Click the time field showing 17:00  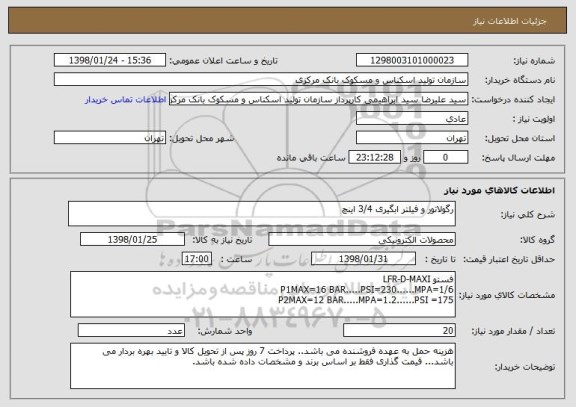click(197, 259)
